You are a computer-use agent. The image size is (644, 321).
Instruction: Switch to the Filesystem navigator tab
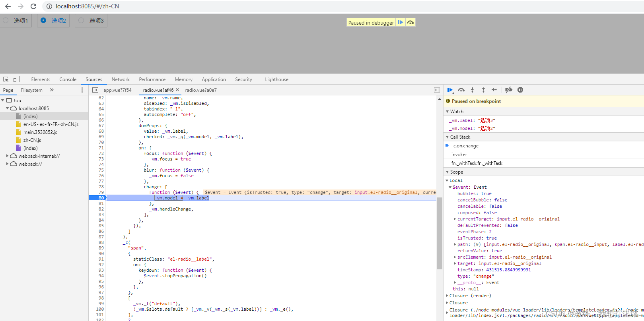[x=31, y=90]
